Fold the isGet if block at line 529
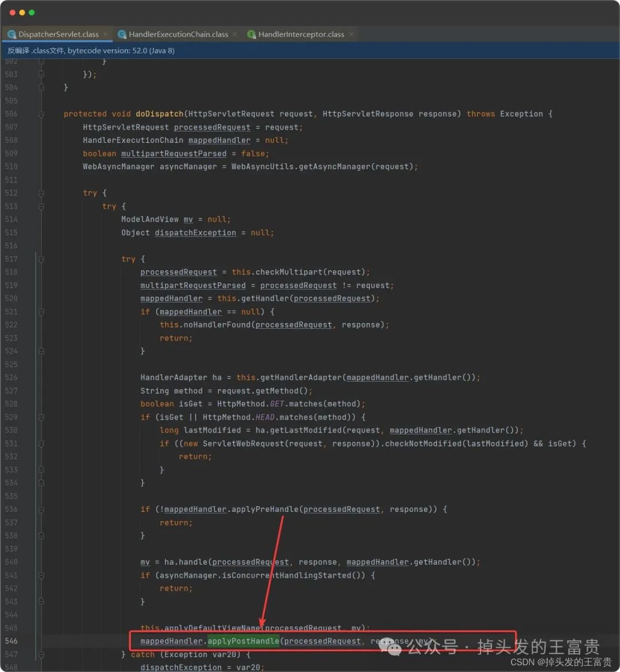The width and height of the screenshot is (620, 672). coord(41,417)
